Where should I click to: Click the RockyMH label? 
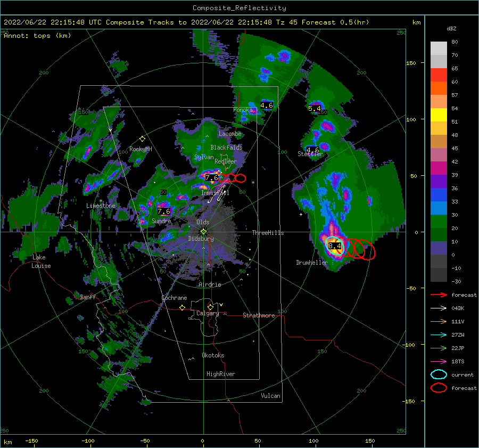point(141,149)
